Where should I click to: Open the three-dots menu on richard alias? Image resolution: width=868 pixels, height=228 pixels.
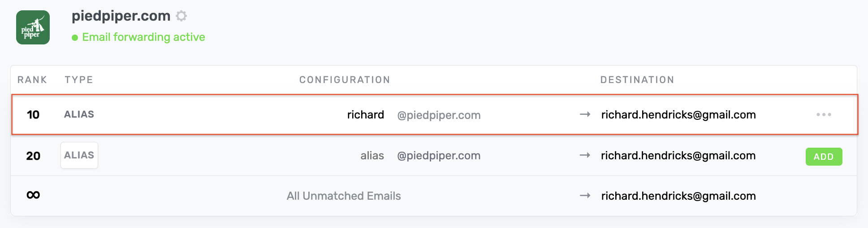click(x=824, y=115)
